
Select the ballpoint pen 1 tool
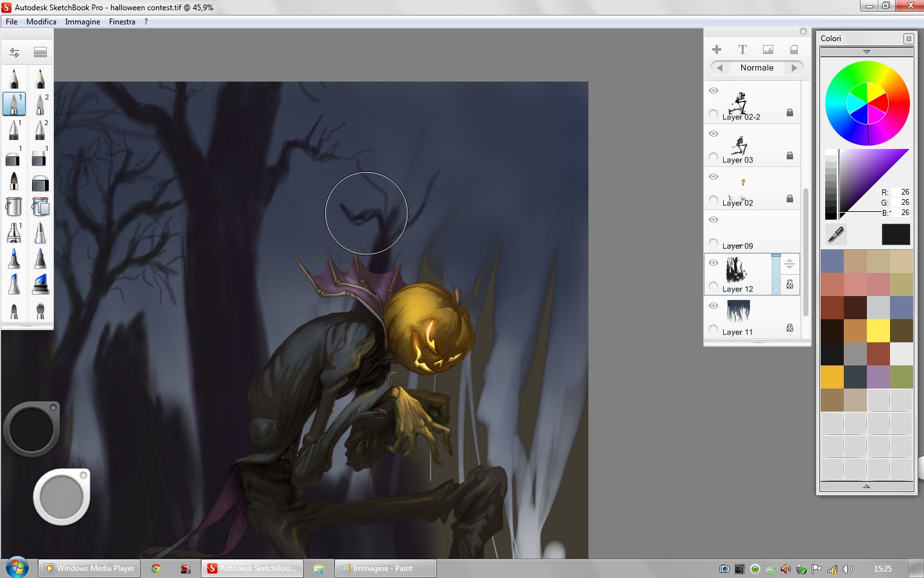pyautogui.click(x=14, y=130)
